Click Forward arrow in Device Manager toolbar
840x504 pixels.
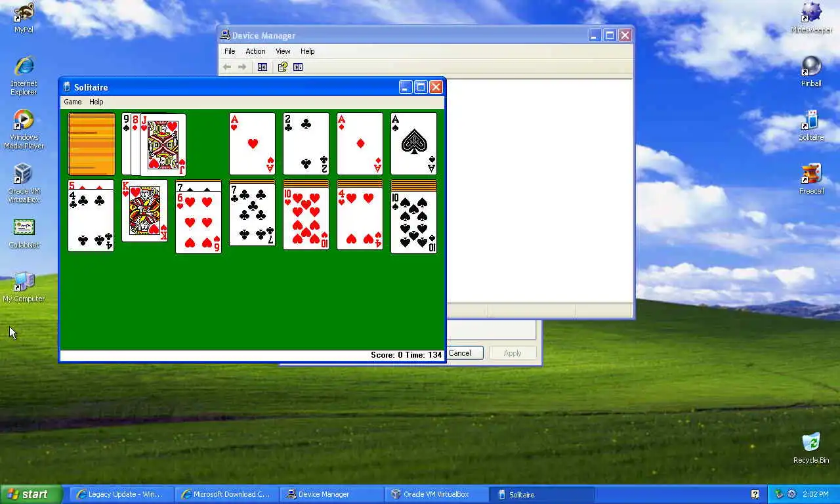pos(242,67)
